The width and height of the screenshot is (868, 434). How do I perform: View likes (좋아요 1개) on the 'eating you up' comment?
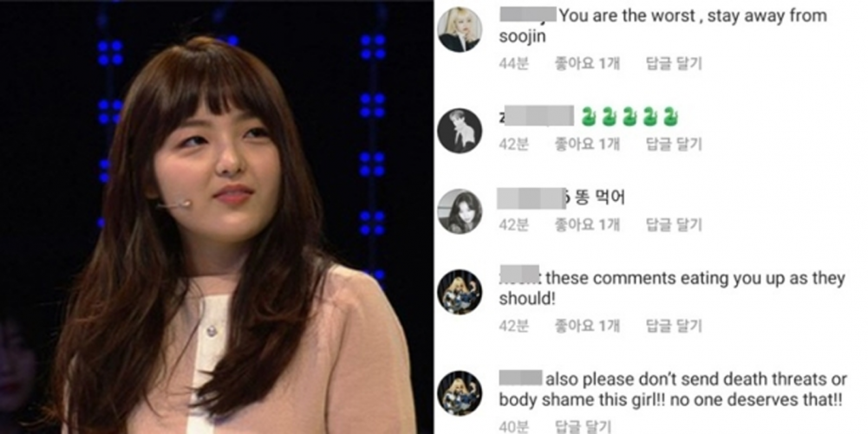(587, 327)
